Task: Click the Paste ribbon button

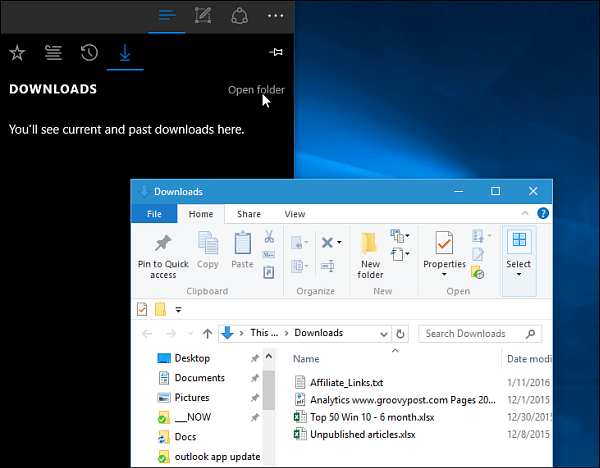Action: pos(242,251)
